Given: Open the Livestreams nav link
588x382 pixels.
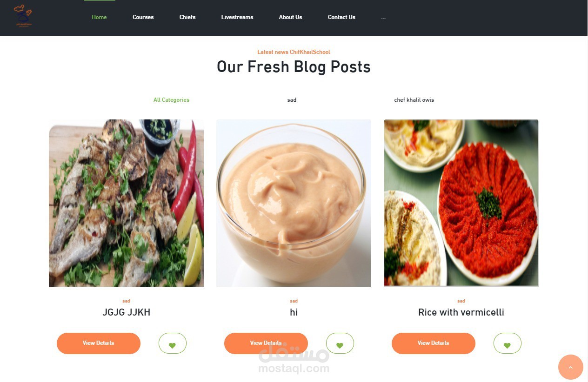Looking at the screenshot, I should click(237, 17).
